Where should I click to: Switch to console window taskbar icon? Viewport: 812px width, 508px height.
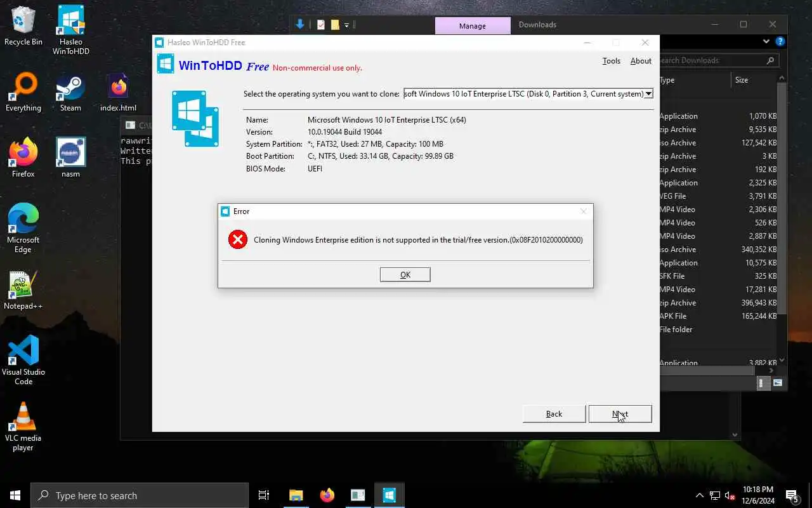coord(358,495)
